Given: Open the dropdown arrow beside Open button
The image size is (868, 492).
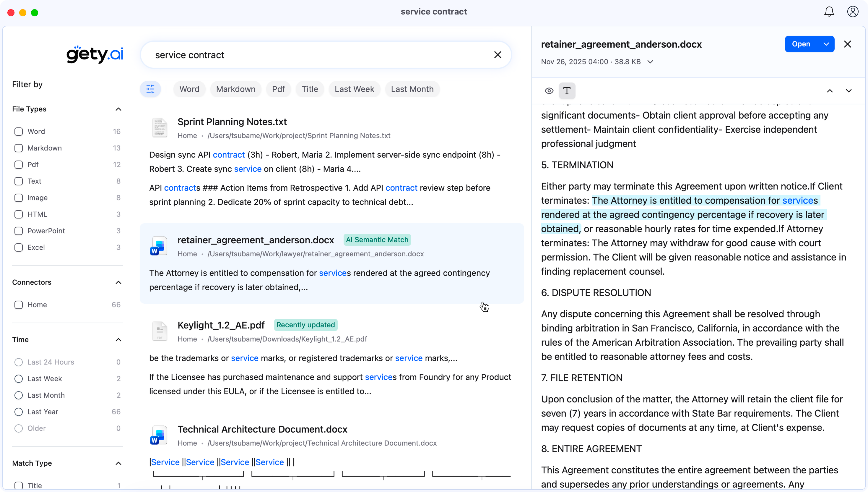Looking at the screenshot, I should [x=826, y=44].
